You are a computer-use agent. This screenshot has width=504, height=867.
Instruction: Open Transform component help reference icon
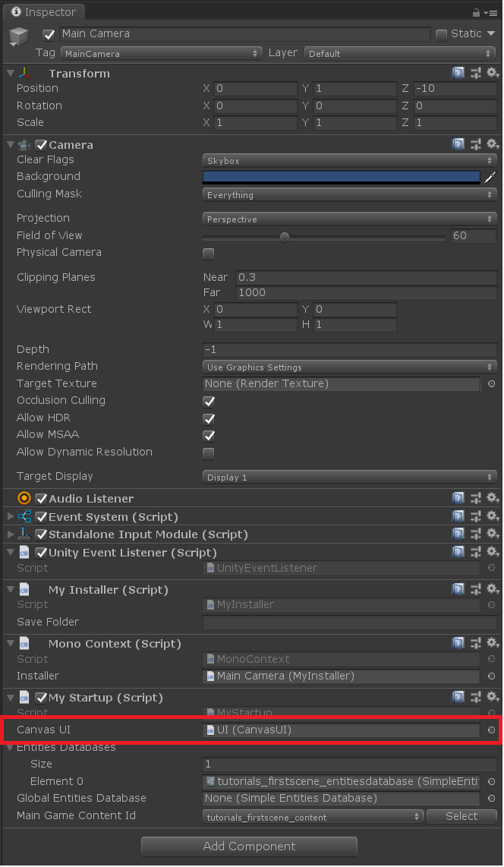458,72
